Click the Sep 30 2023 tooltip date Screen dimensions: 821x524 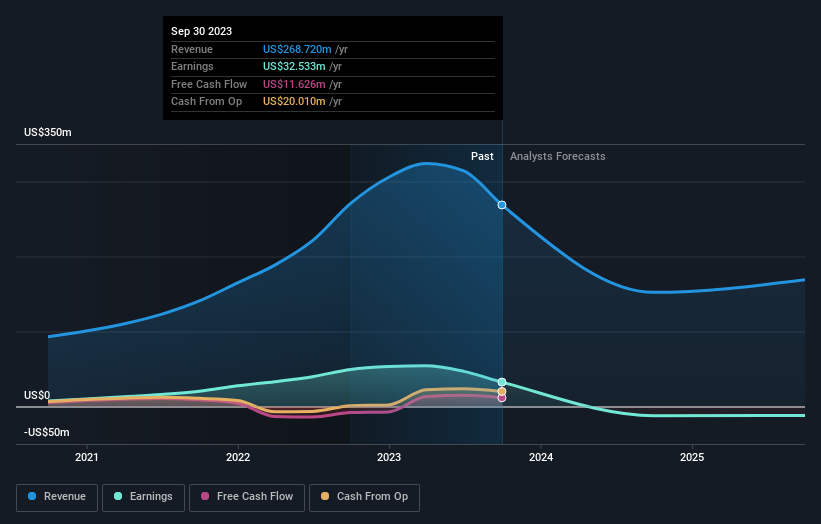pos(202,31)
